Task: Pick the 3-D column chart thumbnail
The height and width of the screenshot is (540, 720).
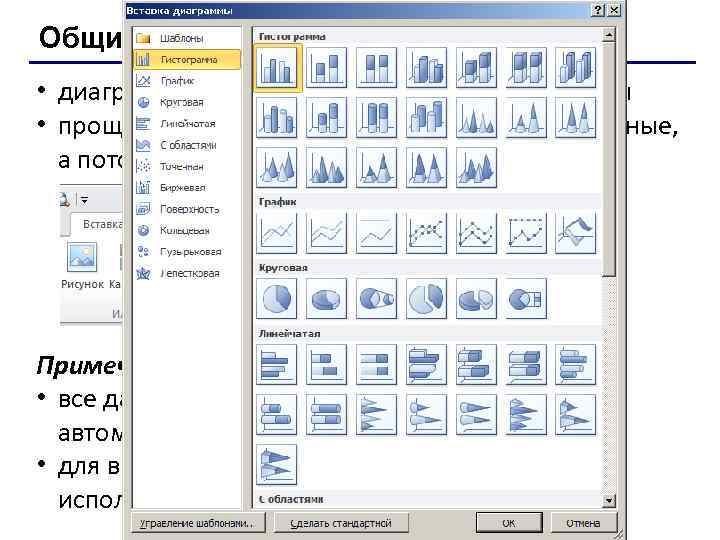Action: [576, 68]
